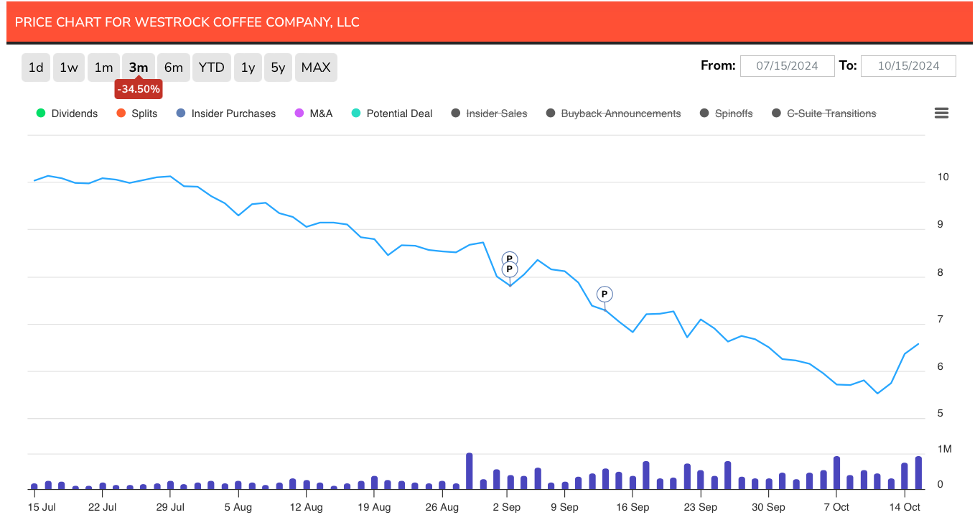Click the purple M&A legend dot
The height and width of the screenshot is (520, 980).
pos(299,113)
